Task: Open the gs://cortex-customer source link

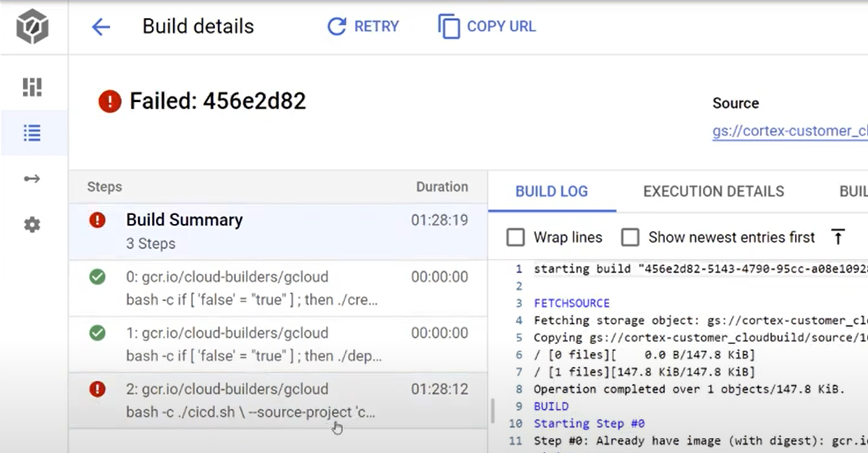Action: click(790, 131)
